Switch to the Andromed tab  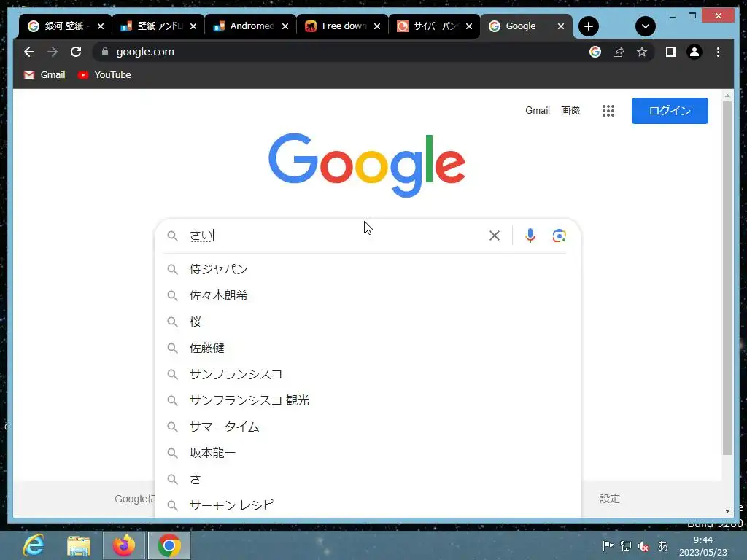pos(244,26)
